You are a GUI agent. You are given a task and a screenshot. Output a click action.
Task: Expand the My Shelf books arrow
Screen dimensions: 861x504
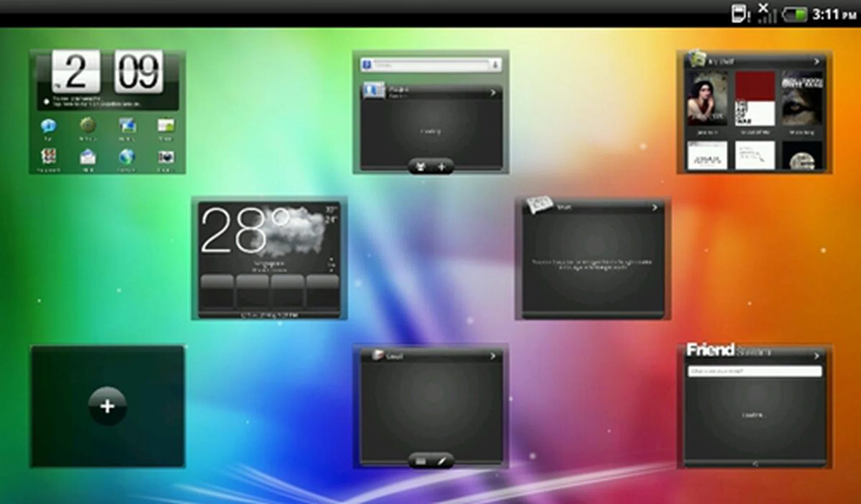click(817, 61)
